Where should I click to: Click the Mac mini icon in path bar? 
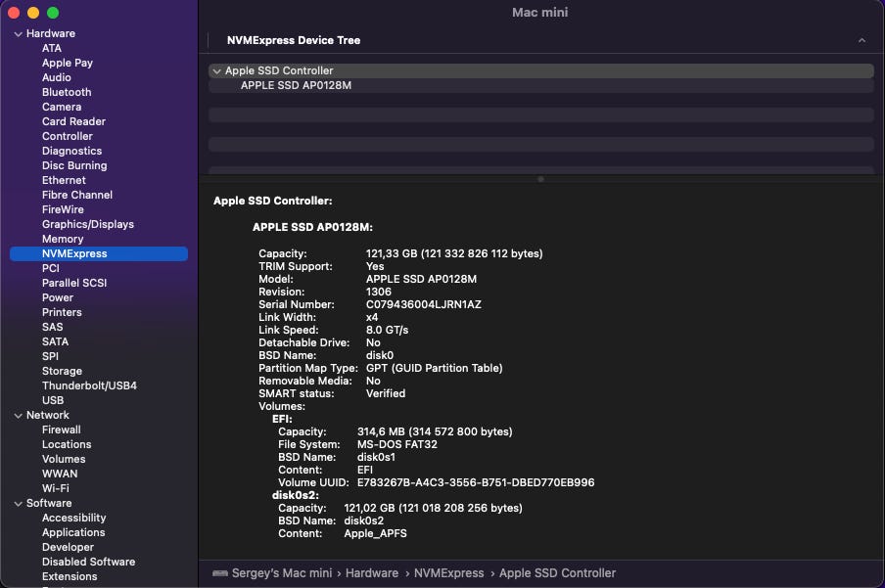pos(219,573)
